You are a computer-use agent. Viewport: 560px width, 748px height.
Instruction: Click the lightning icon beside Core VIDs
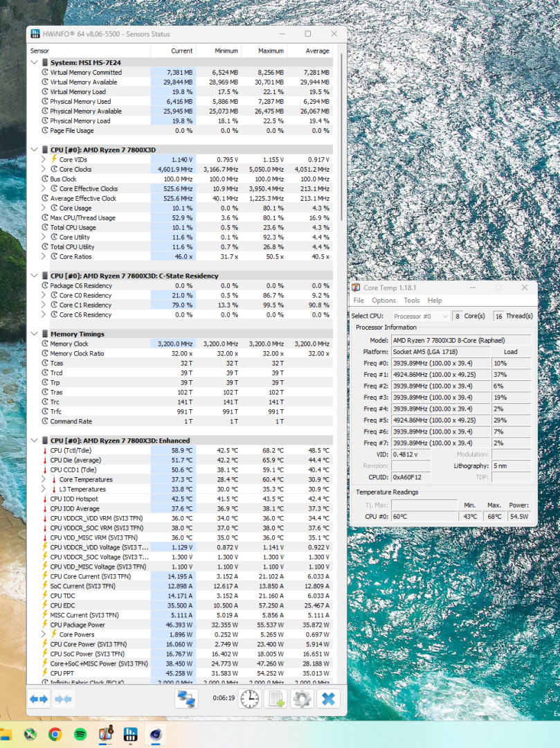[54, 159]
